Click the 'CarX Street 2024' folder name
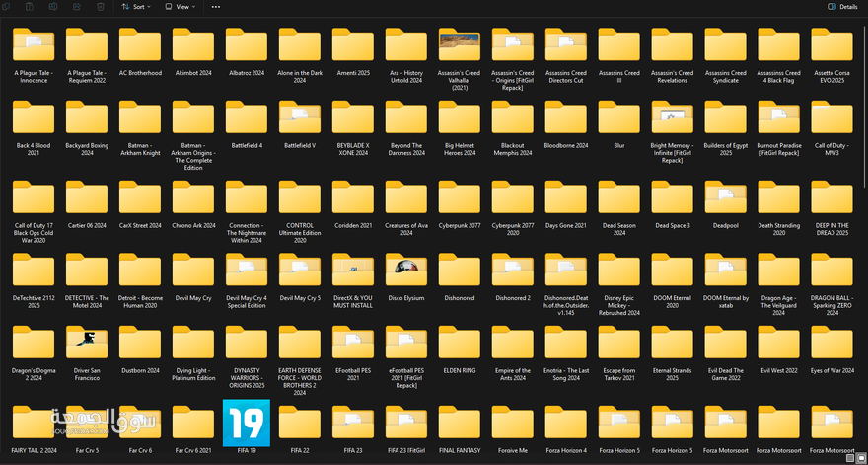Image resolution: width=868 pixels, height=465 pixels. click(140, 225)
